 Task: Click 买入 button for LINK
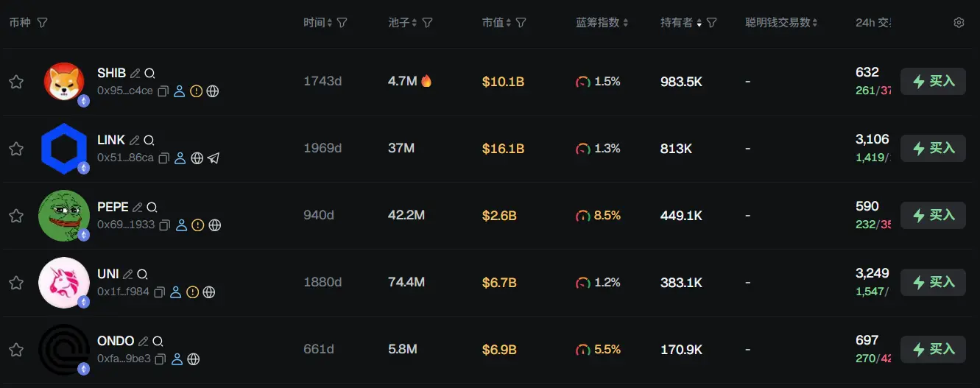[x=933, y=148]
